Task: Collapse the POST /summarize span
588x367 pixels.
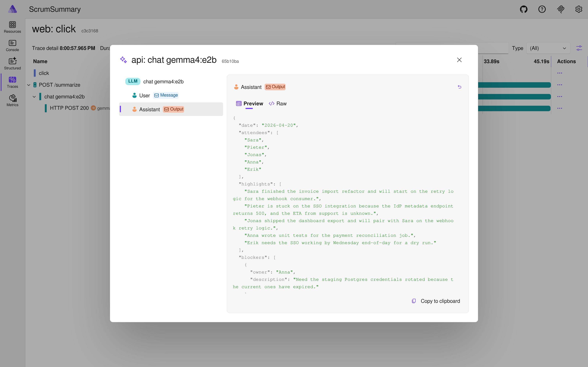Action: [x=28, y=85]
